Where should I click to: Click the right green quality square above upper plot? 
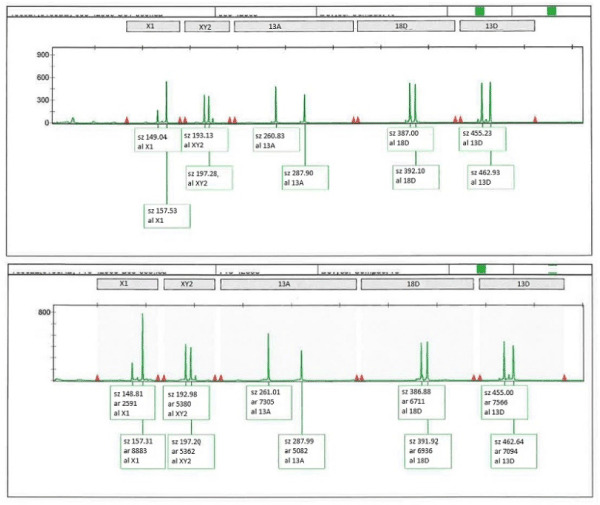[x=552, y=10]
